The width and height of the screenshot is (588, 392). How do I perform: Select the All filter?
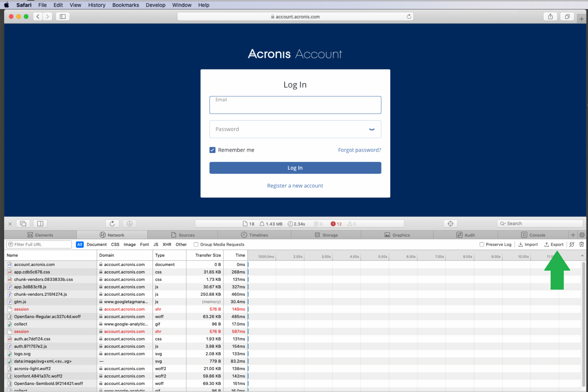[x=80, y=245]
